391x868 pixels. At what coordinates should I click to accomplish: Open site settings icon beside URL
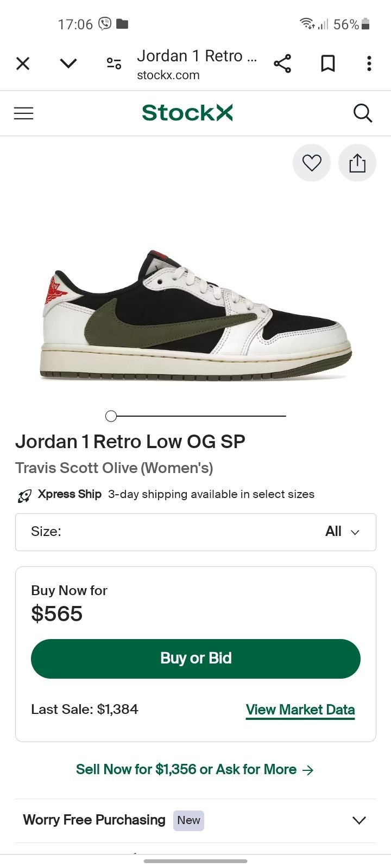[x=114, y=64]
